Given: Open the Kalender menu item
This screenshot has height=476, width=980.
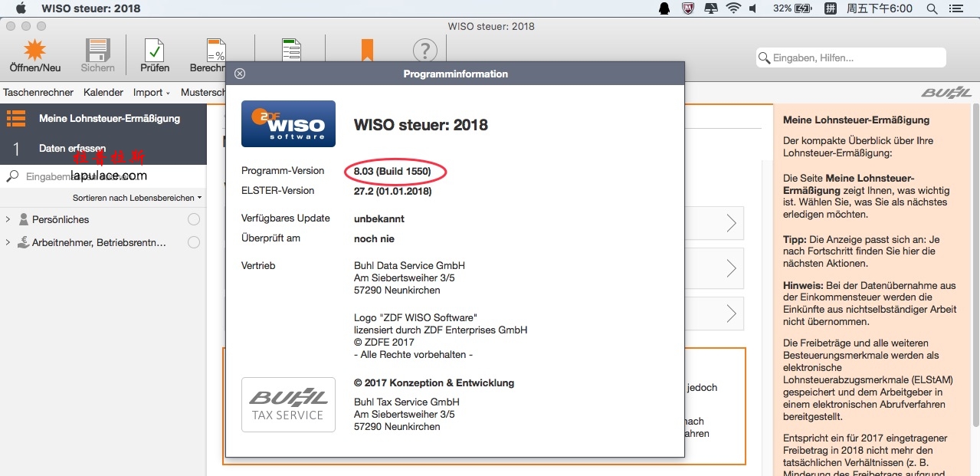Looking at the screenshot, I should (103, 92).
